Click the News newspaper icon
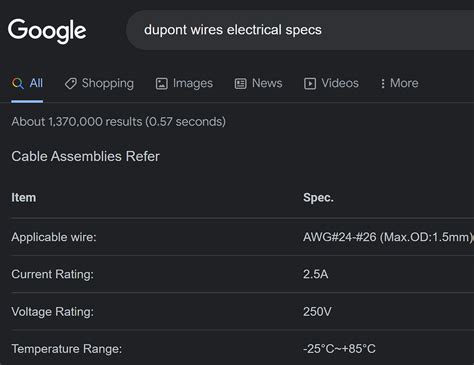Viewport: 474px width, 365px height. (x=241, y=83)
